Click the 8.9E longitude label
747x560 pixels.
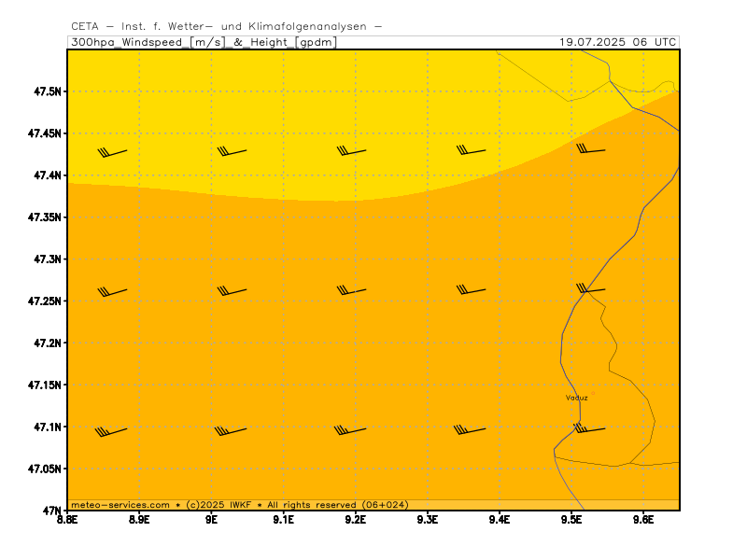click(139, 519)
